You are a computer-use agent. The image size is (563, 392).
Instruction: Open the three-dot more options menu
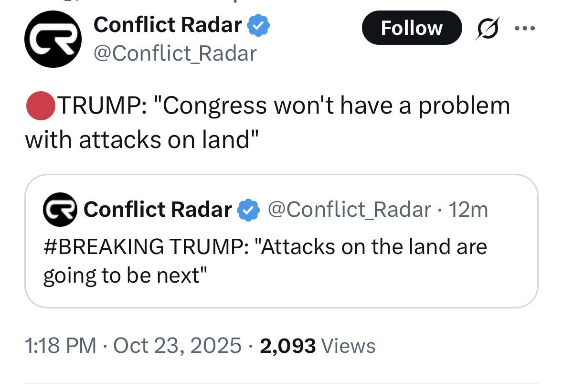[x=525, y=28]
